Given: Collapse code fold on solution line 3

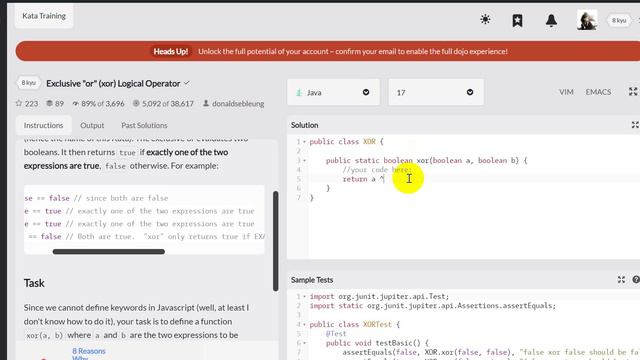Looking at the screenshot, I should (304, 161).
